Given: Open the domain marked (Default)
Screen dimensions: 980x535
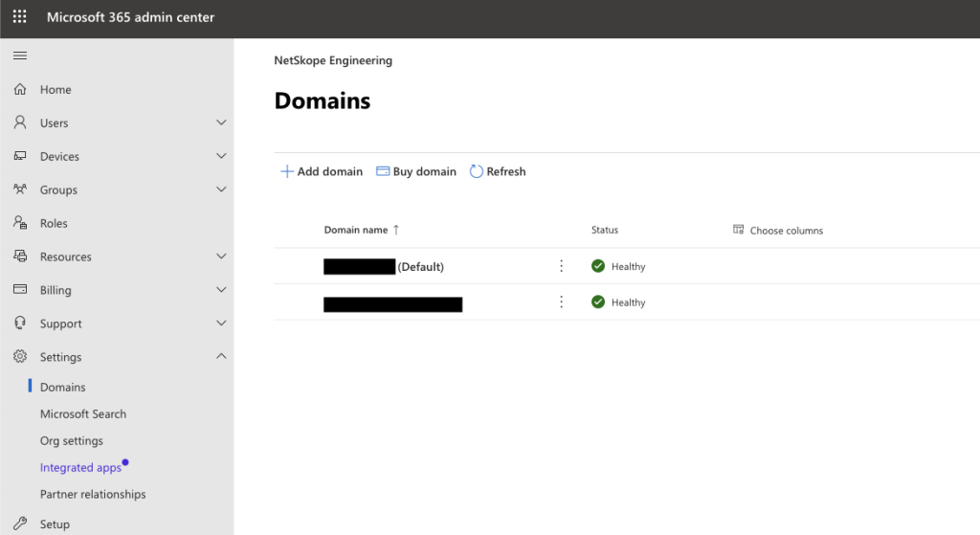Looking at the screenshot, I should point(384,267).
